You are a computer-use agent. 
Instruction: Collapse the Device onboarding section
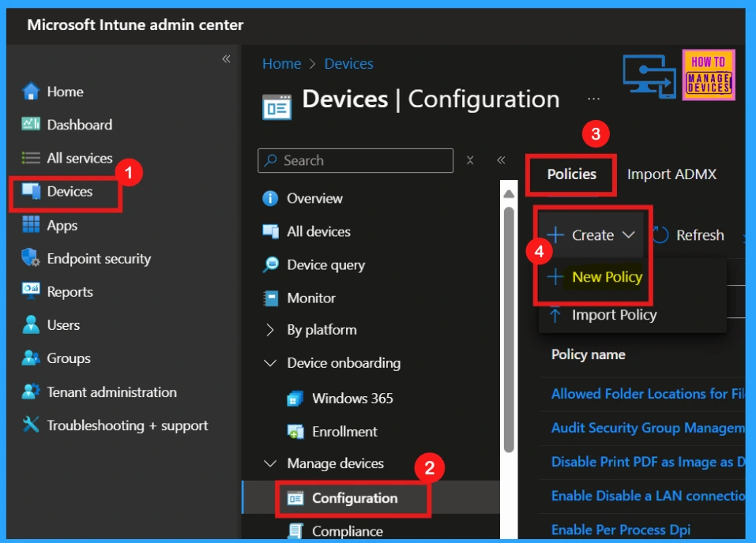[x=270, y=363]
